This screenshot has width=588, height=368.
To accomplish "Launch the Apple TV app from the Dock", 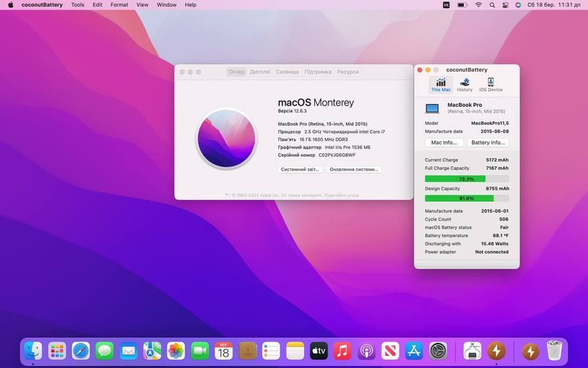I will (319, 351).
